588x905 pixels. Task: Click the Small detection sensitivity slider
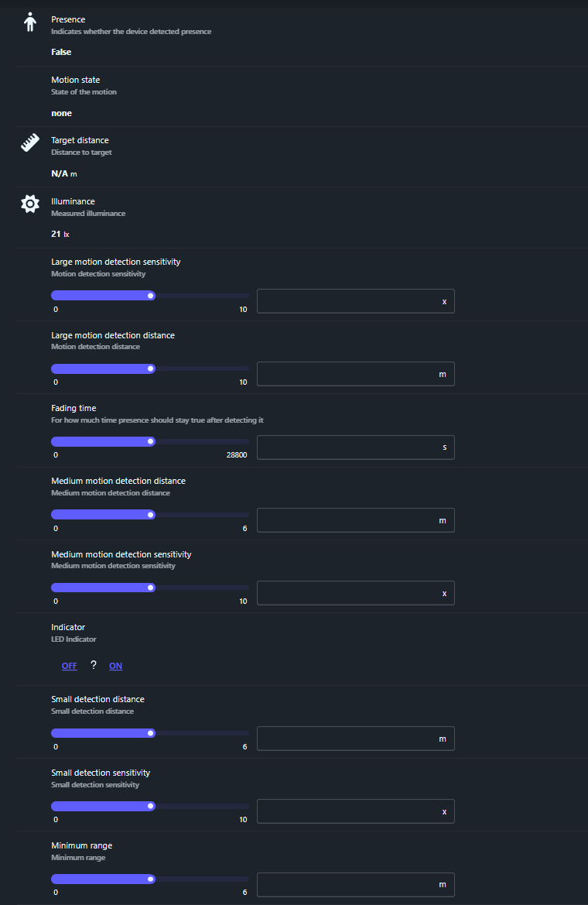click(x=150, y=806)
